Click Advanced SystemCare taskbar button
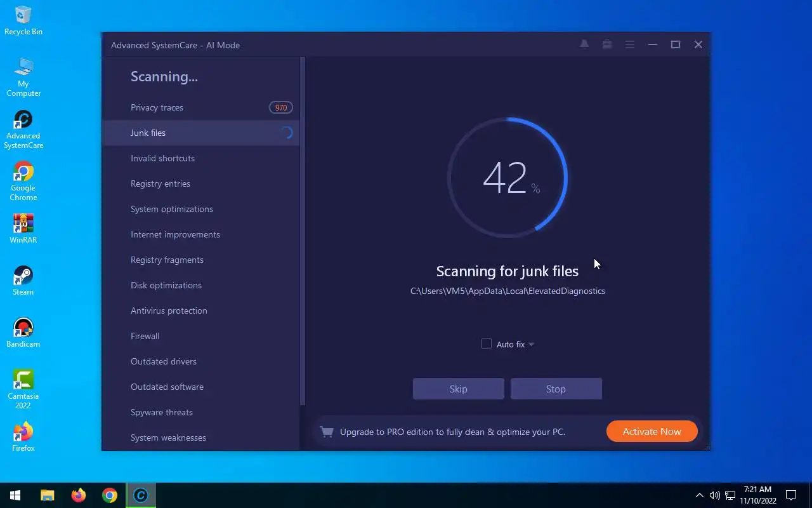The image size is (812, 508). coord(141,495)
